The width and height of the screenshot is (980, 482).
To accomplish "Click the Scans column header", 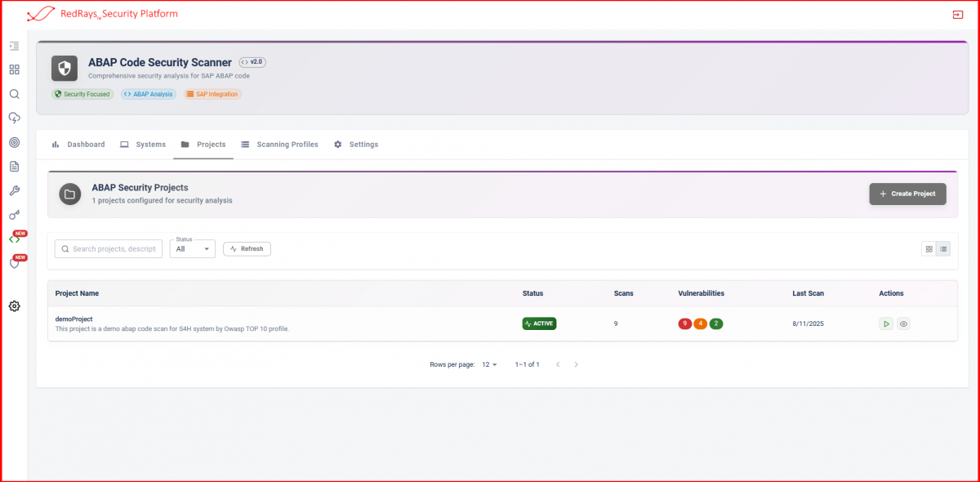I will pyautogui.click(x=623, y=293).
